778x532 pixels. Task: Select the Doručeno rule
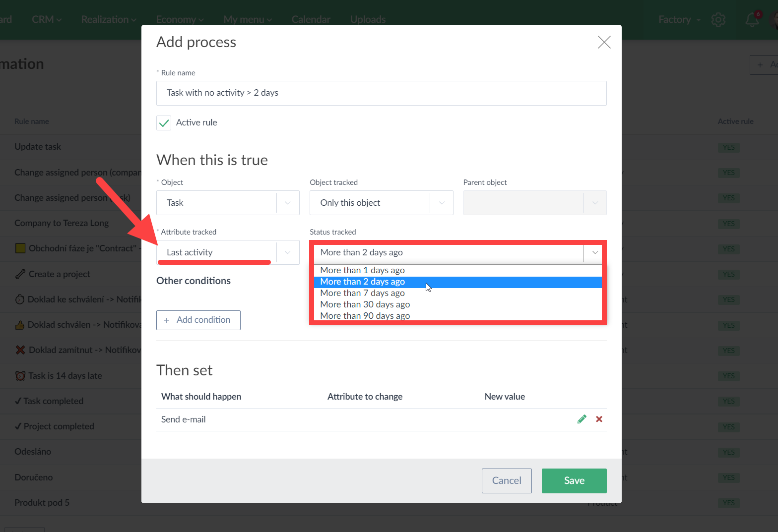33,477
